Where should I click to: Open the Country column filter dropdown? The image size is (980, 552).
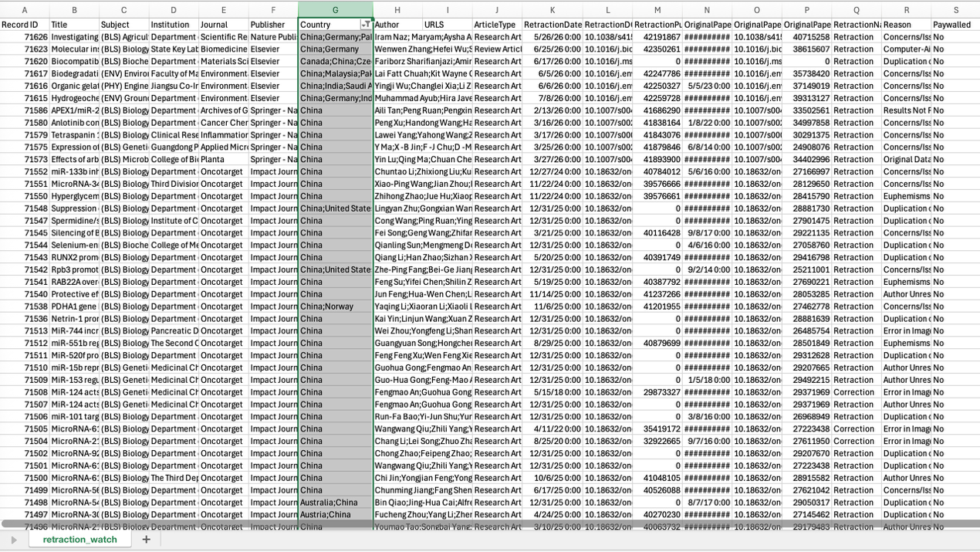point(366,25)
